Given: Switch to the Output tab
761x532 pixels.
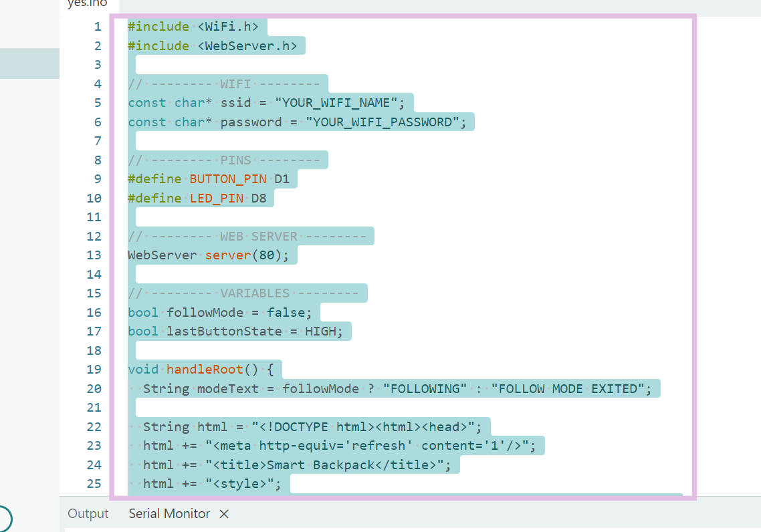Looking at the screenshot, I should pos(88,513).
